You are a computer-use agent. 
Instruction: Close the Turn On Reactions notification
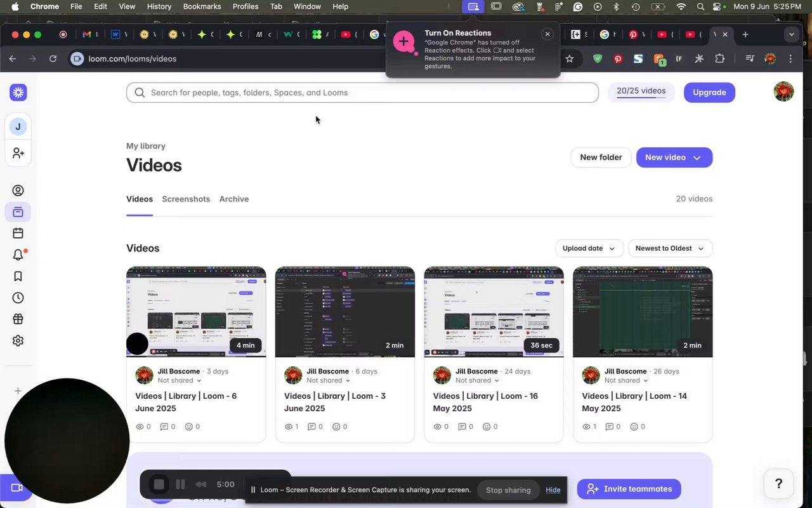pos(547,34)
